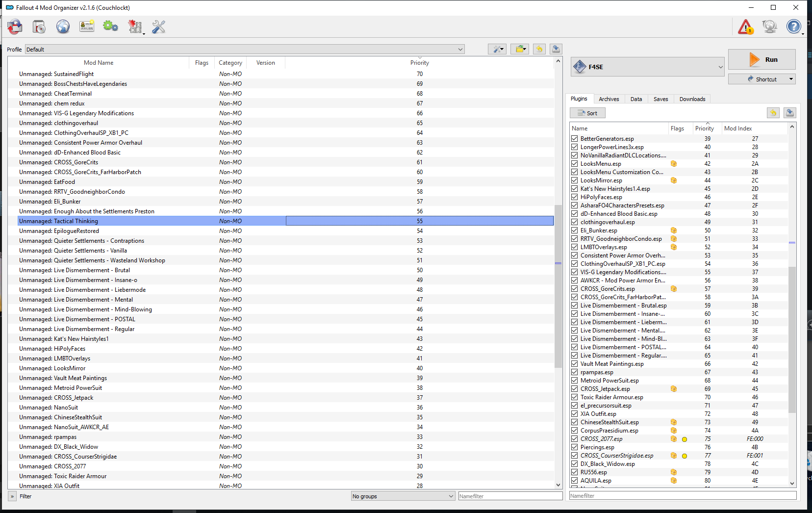Viewport: 812px width, 513px height.
Task: Switch to the Plugins tab
Action: tap(579, 99)
